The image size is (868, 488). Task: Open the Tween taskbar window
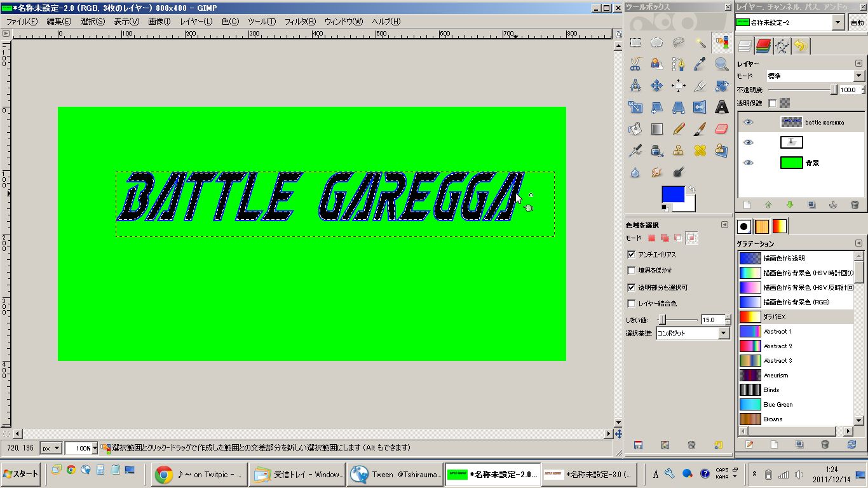pos(396,474)
